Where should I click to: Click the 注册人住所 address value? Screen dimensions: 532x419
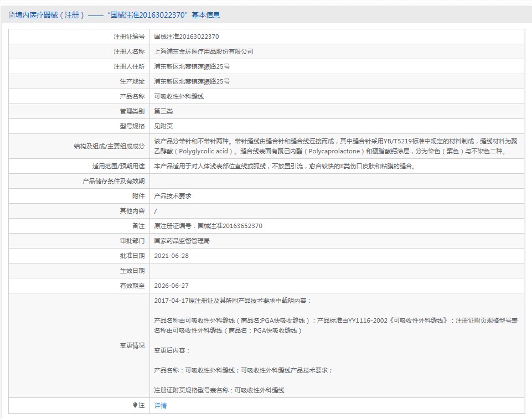click(192, 66)
